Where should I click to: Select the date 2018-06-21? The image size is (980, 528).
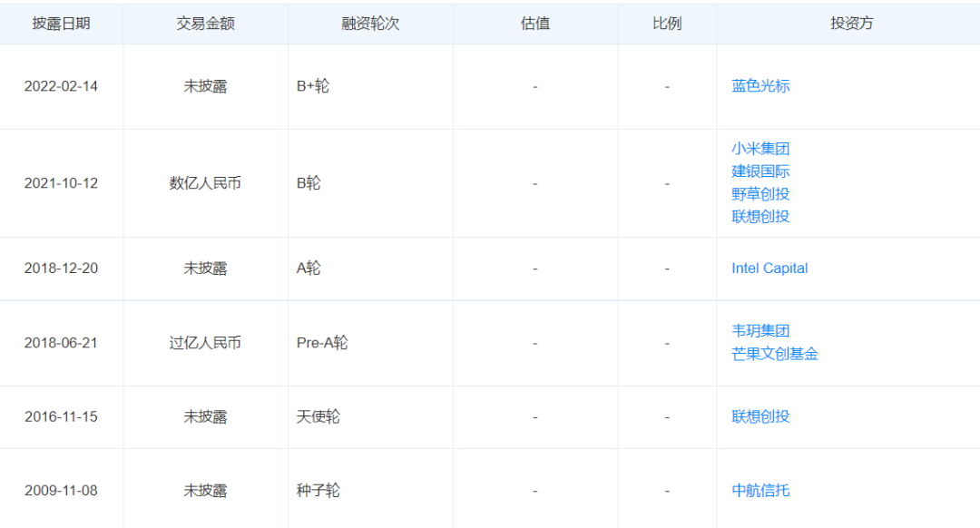pos(62,343)
